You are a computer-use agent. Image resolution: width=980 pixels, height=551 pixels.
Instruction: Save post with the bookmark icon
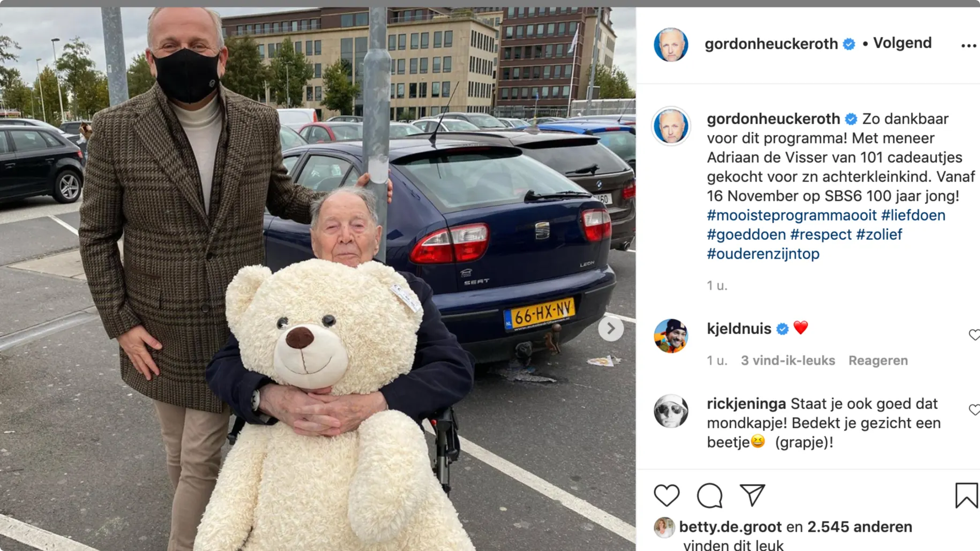tap(967, 495)
